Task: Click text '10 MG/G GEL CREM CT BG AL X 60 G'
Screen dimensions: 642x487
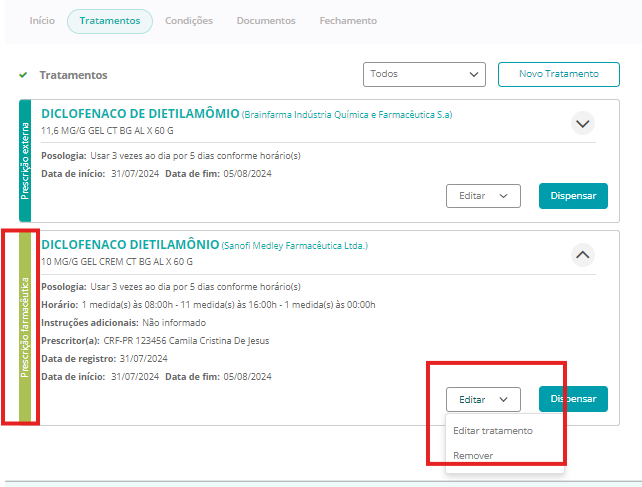Action: (117, 262)
